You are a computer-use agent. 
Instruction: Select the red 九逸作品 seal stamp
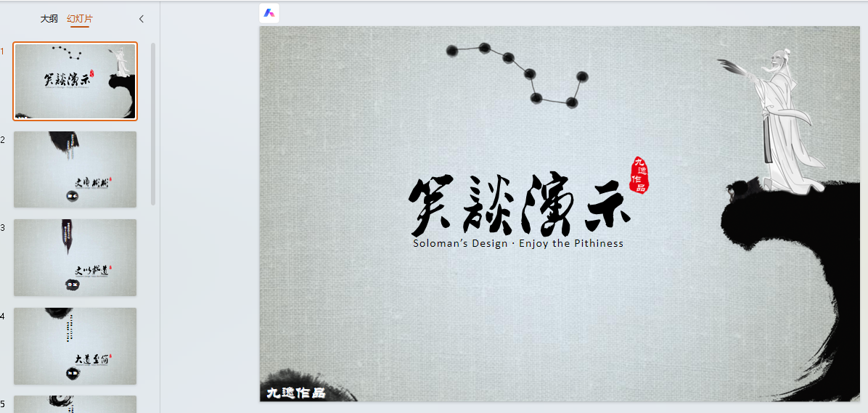639,175
